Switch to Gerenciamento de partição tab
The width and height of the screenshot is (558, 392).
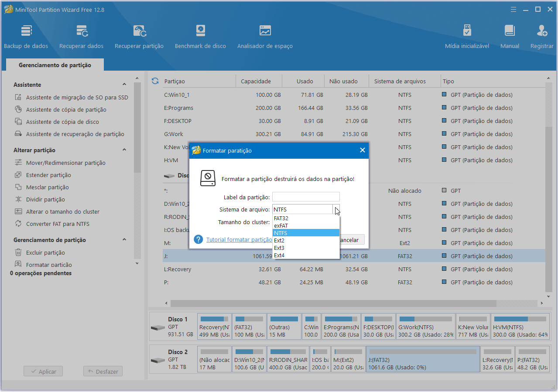(55, 65)
